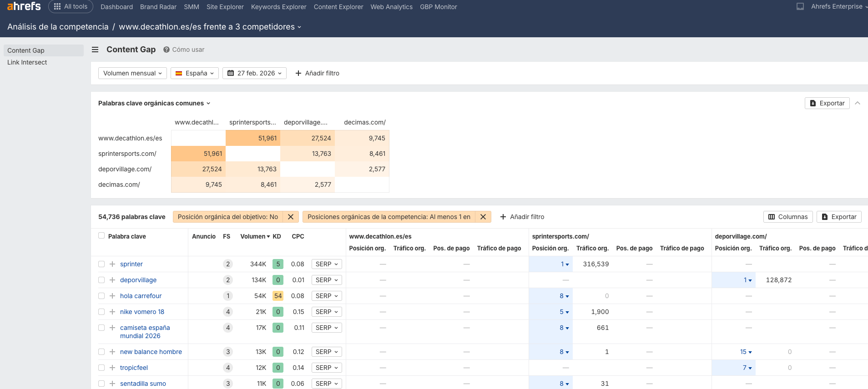Viewport: 868px width, 389px height.
Task: Click the Cómo usar help icon
Action: [167, 50]
